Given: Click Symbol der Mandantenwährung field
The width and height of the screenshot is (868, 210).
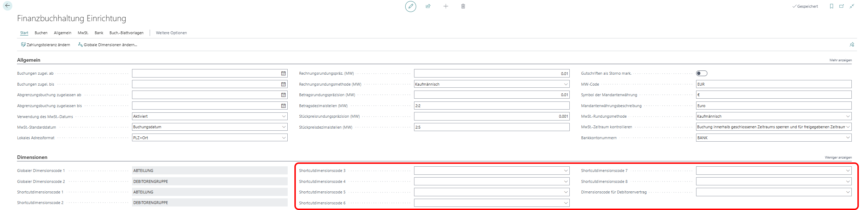Looking at the screenshot, I should pyautogui.click(x=774, y=95).
